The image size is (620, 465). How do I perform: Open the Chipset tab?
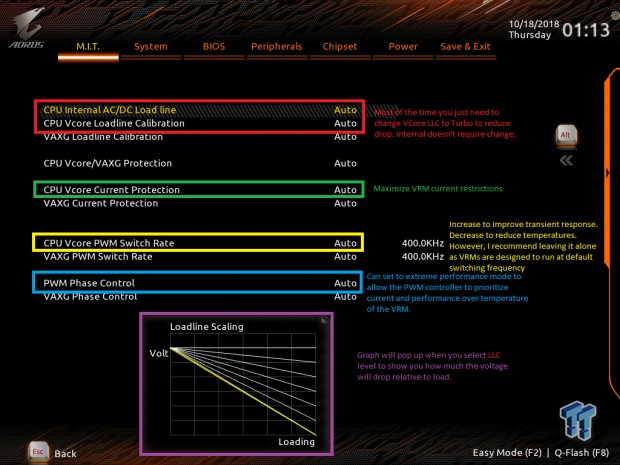click(x=340, y=47)
